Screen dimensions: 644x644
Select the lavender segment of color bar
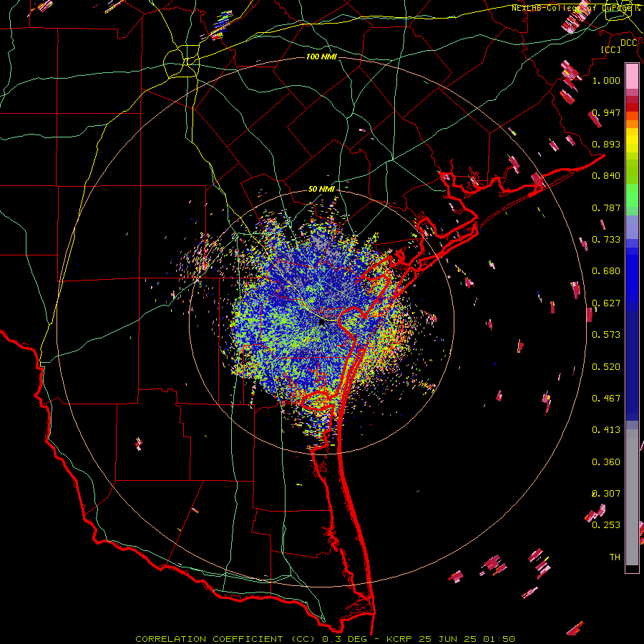tap(632, 227)
